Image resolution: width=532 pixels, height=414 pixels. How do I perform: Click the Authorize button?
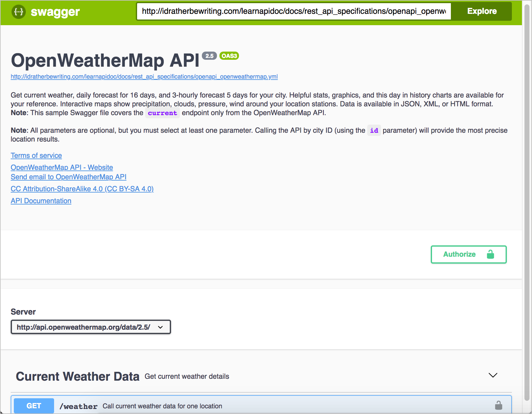[468, 254]
